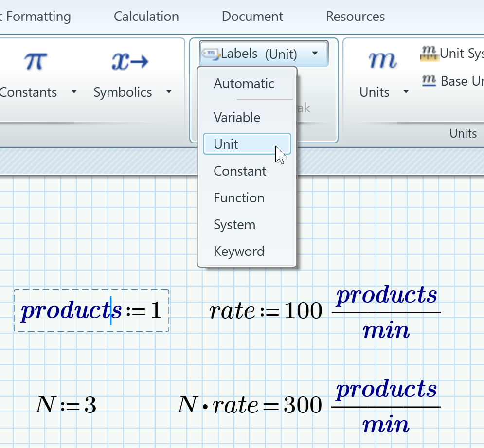Click the pi Constants icon
The width and height of the screenshot is (484, 448).
(x=36, y=62)
